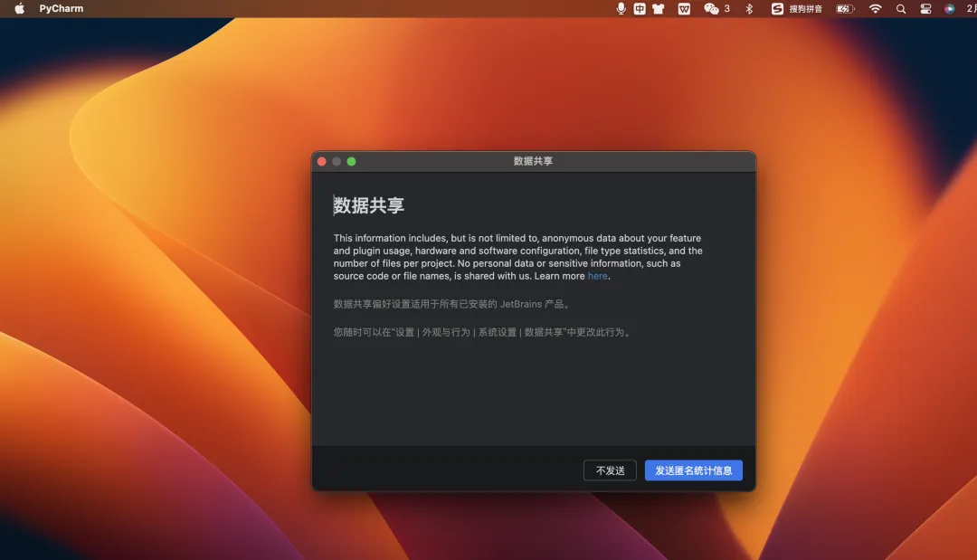Click the dialog title bar text 数据共享
This screenshot has width=977, height=560.
coord(533,161)
